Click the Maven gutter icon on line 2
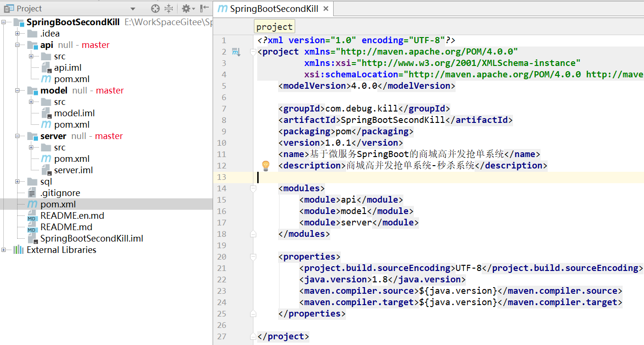Screen dimensions: 644x345 [x=235, y=52]
